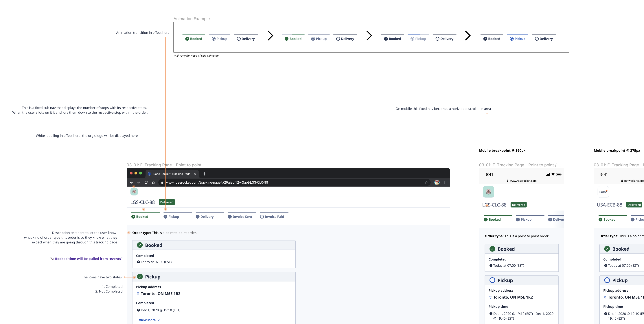Click the Rose Rocket org logo below the toolbar
Image resolution: width=644 pixels, height=324 pixels.
click(x=134, y=192)
